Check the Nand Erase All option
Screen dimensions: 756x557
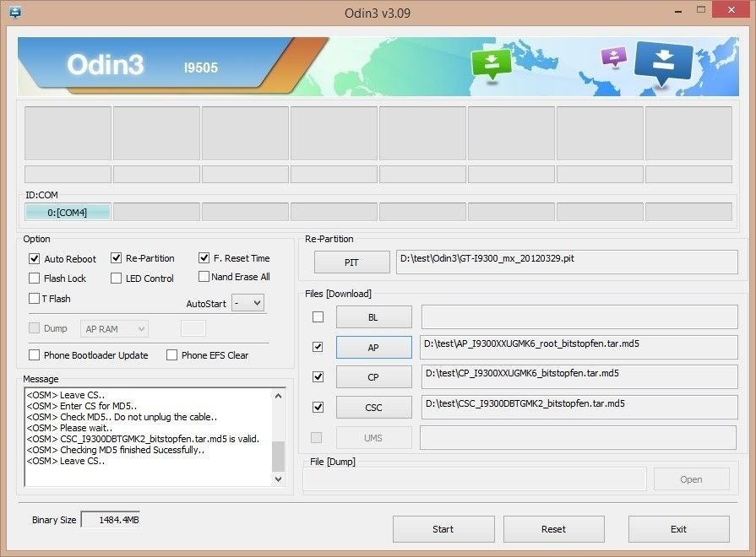click(x=204, y=277)
